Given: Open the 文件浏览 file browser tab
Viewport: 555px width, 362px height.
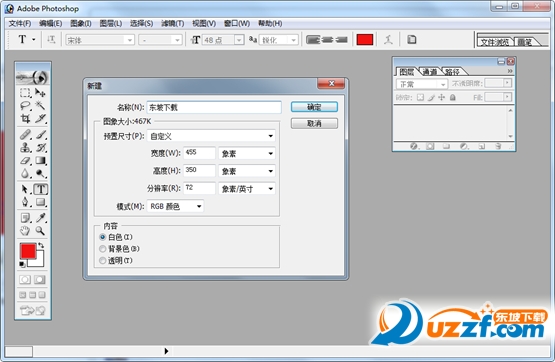Looking at the screenshot, I should [x=494, y=42].
